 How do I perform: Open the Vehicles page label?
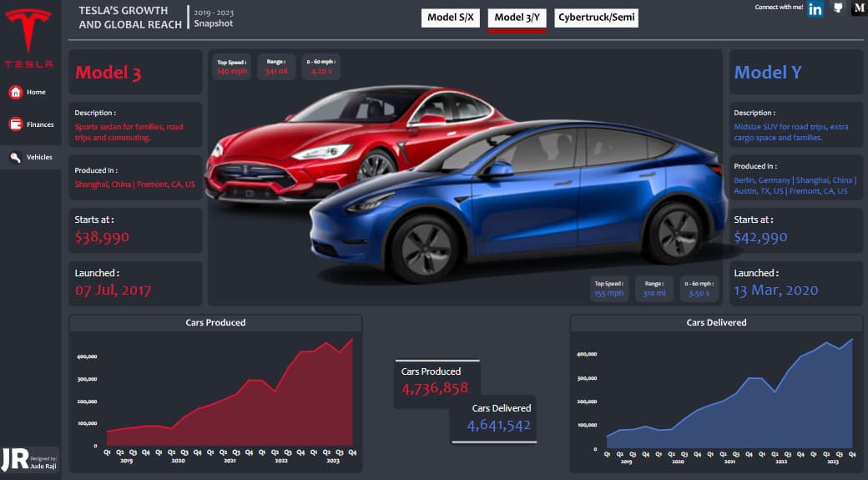click(x=39, y=157)
